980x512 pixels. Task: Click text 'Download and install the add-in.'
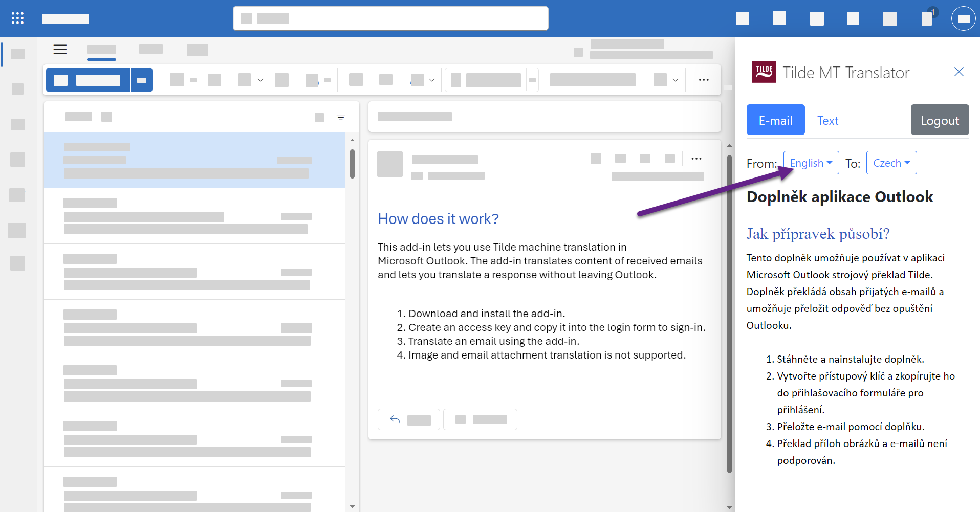[487, 314]
